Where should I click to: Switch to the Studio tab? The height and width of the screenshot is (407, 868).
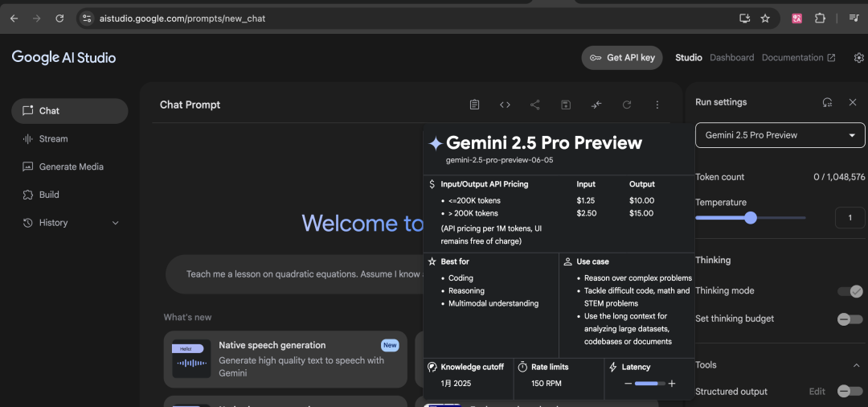pyautogui.click(x=689, y=58)
